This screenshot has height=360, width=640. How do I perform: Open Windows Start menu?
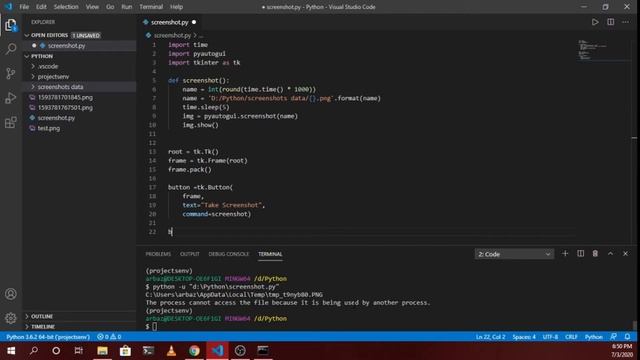tap(11, 351)
